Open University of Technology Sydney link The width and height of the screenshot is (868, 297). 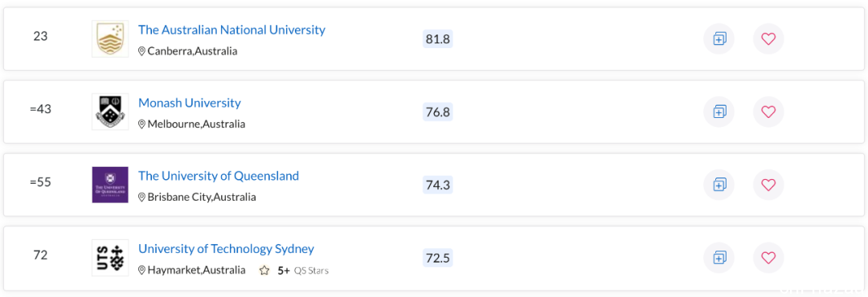click(x=226, y=249)
